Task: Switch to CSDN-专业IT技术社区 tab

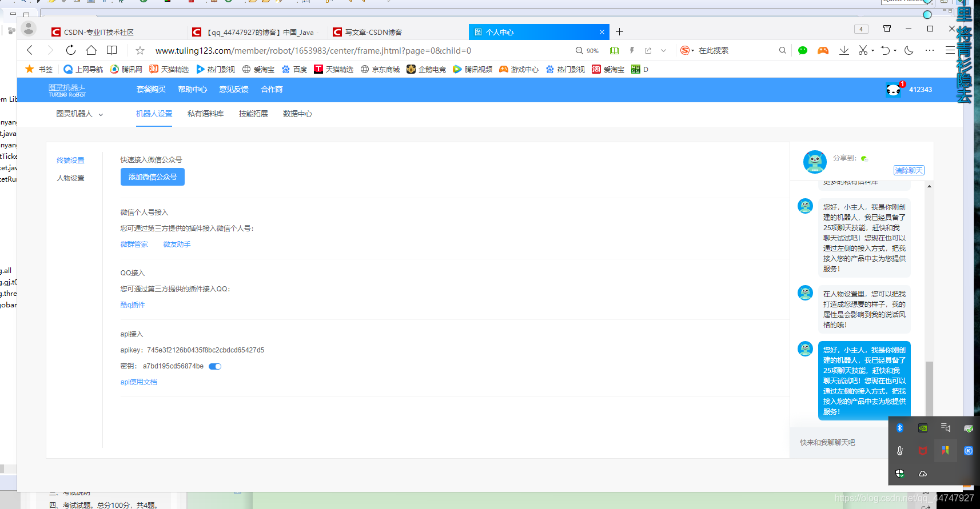Action: (98, 32)
